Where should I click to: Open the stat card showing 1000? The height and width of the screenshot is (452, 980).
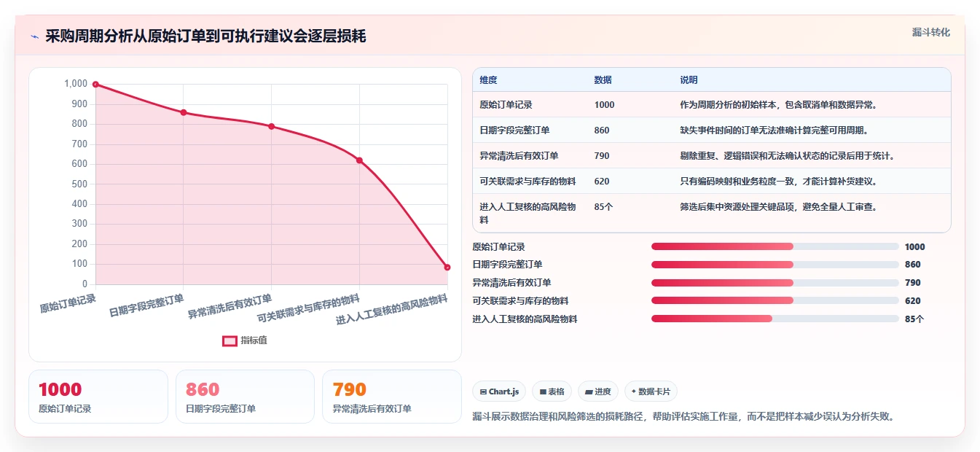click(98, 397)
